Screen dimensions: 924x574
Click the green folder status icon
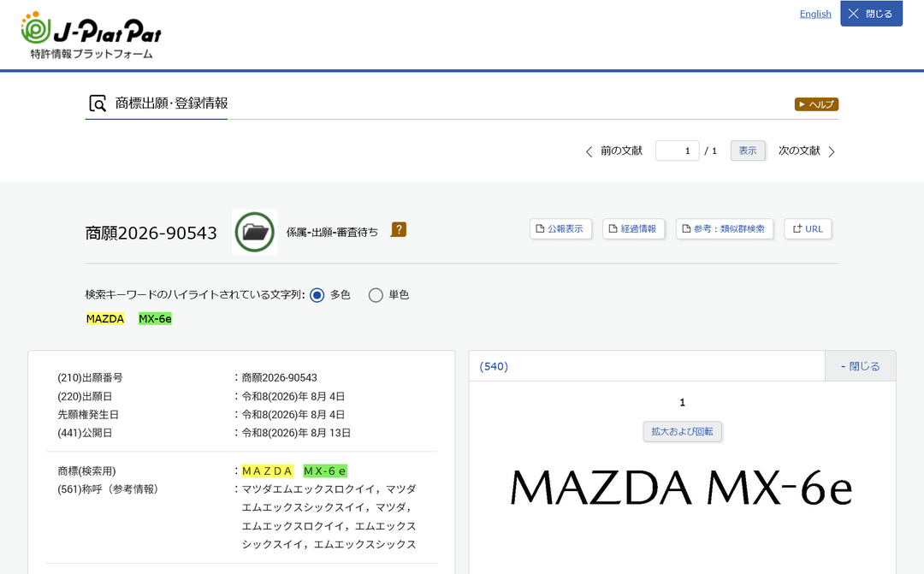coord(255,232)
